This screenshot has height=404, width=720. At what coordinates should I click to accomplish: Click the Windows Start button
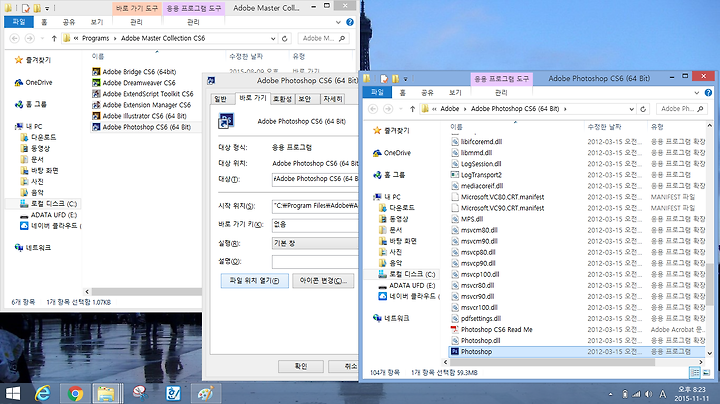click(x=13, y=393)
